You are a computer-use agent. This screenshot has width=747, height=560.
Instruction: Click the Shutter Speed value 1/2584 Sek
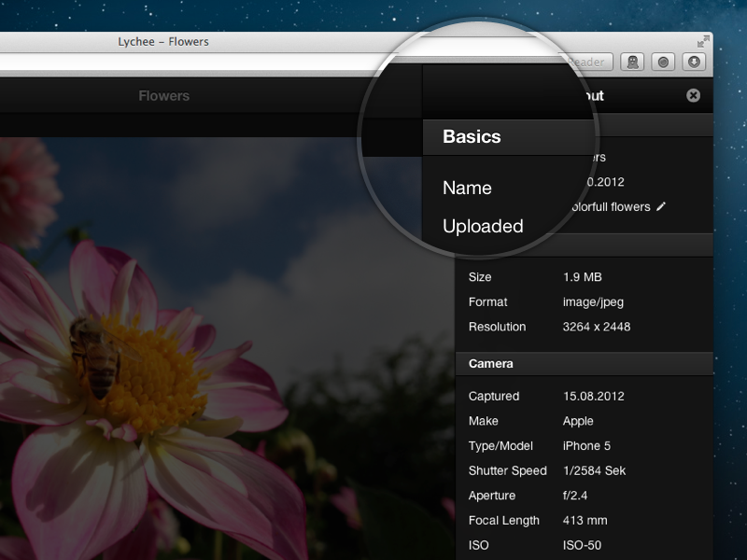[594, 470]
